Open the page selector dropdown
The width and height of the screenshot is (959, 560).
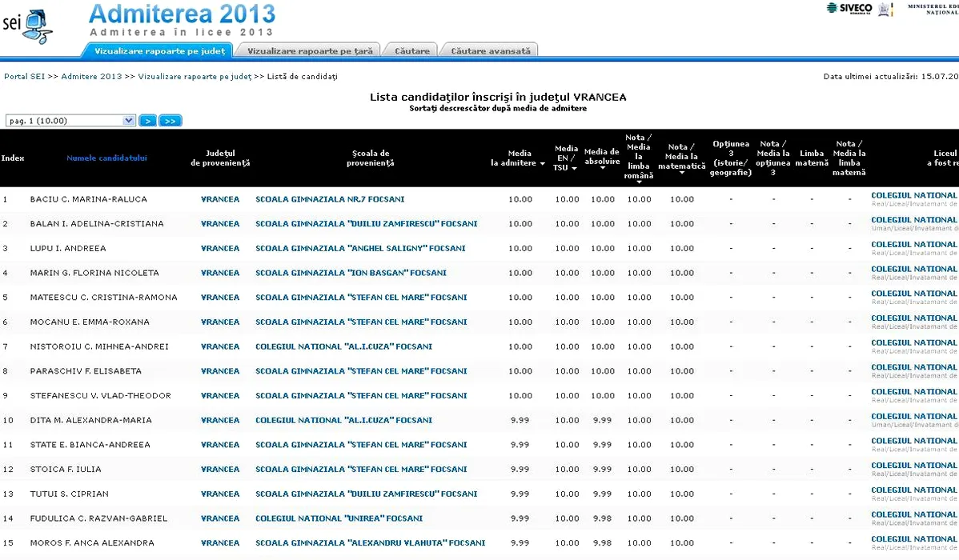(70, 121)
